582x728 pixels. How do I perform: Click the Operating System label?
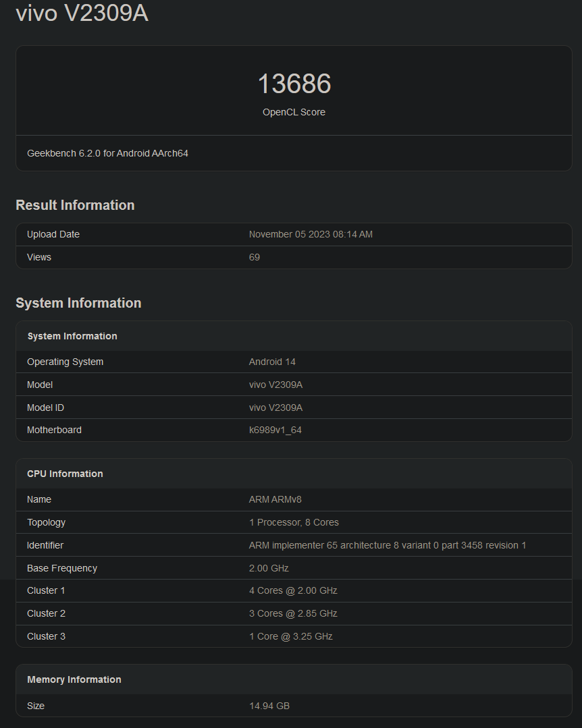coord(65,362)
